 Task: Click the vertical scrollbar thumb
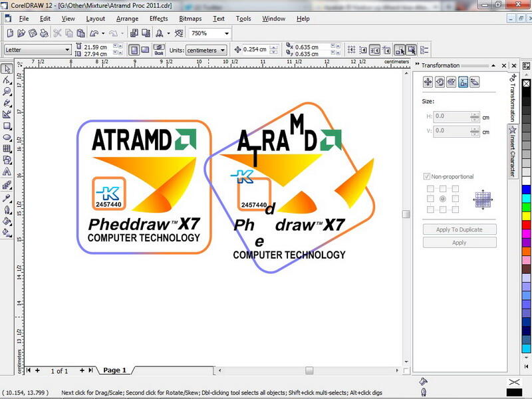tap(406, 213)
